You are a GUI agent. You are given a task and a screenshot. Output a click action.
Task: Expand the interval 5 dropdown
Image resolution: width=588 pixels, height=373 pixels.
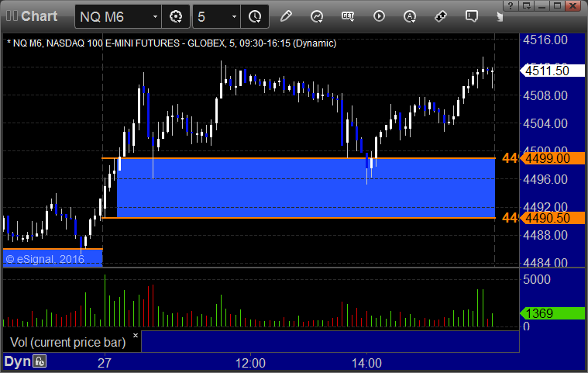[x=234, y=16]
